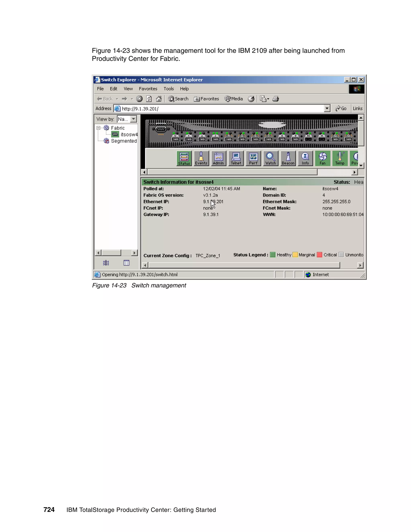Open browser Search
This screenshot has height=532, width=411.
178,99
